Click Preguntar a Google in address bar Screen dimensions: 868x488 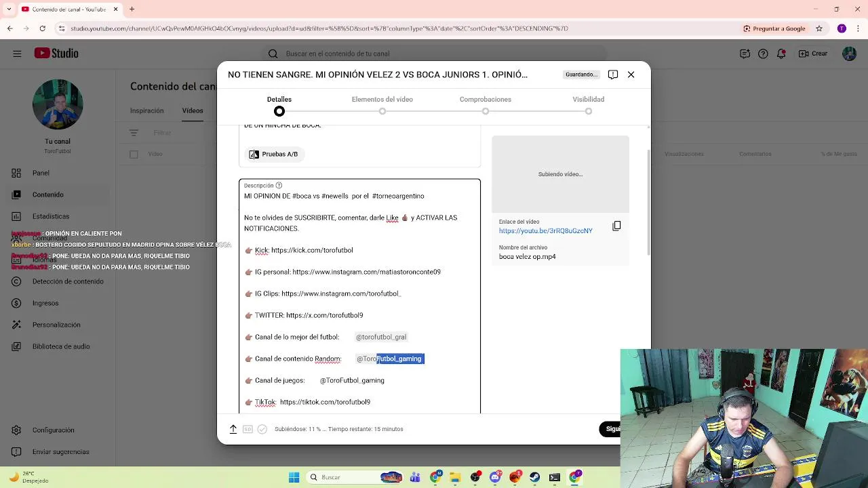pos(774,28)
